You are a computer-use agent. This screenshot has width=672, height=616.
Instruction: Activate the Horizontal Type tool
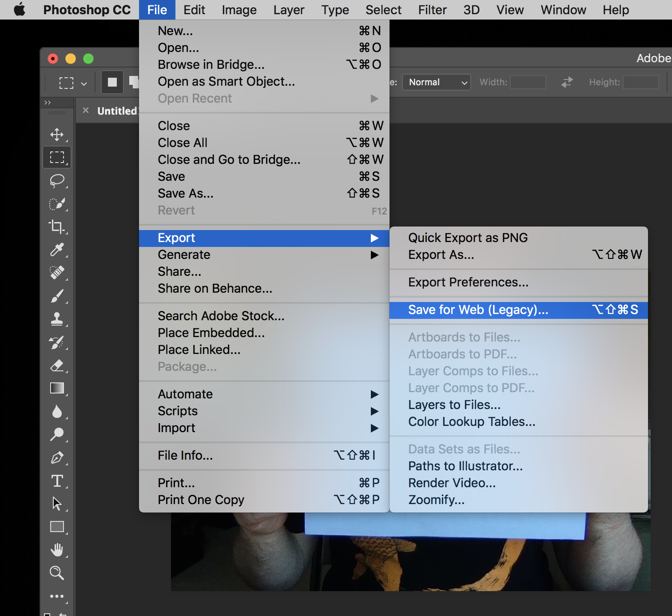57,481
